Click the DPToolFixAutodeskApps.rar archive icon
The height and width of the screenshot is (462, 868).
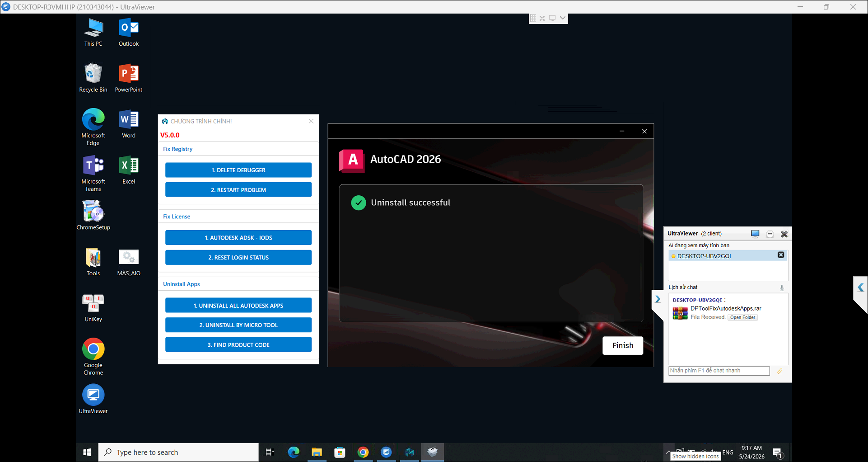click(680, 313)
